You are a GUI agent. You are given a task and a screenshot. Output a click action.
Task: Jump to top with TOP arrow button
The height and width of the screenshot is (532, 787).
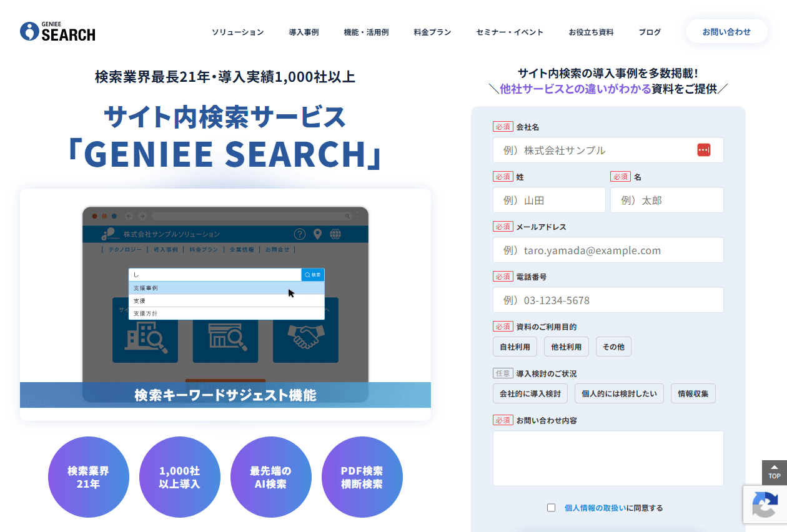[x=775, y=473]
